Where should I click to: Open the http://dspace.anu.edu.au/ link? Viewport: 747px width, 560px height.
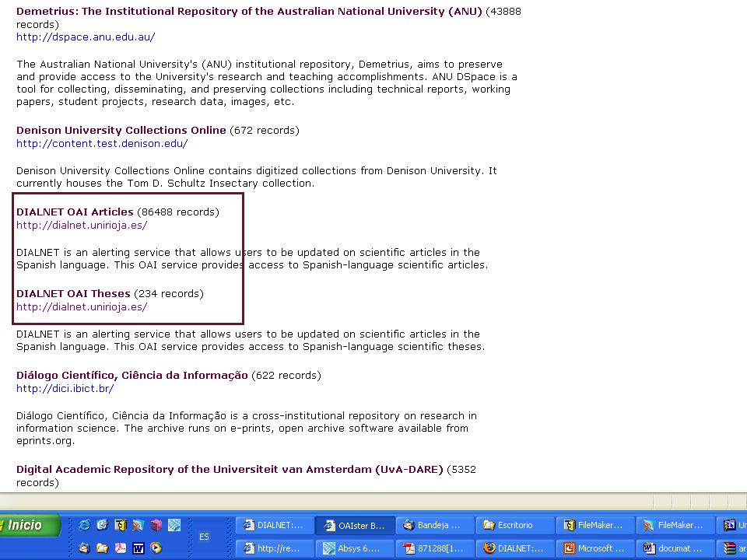pos(86,37)
